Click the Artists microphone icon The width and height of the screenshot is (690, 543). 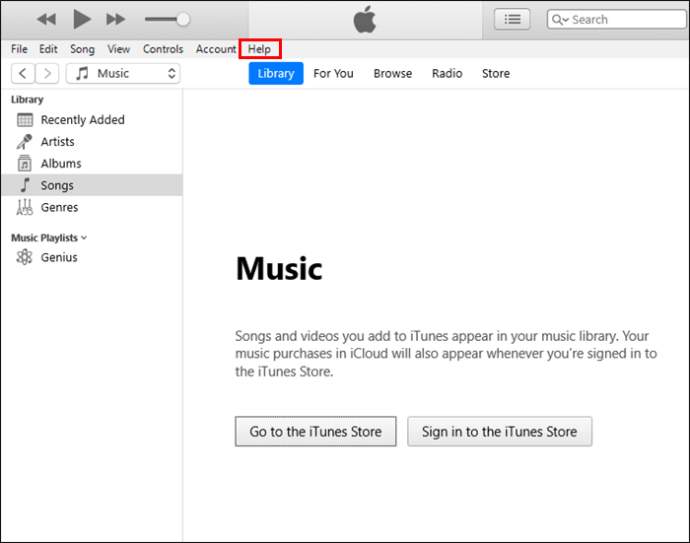click(24, 142)
